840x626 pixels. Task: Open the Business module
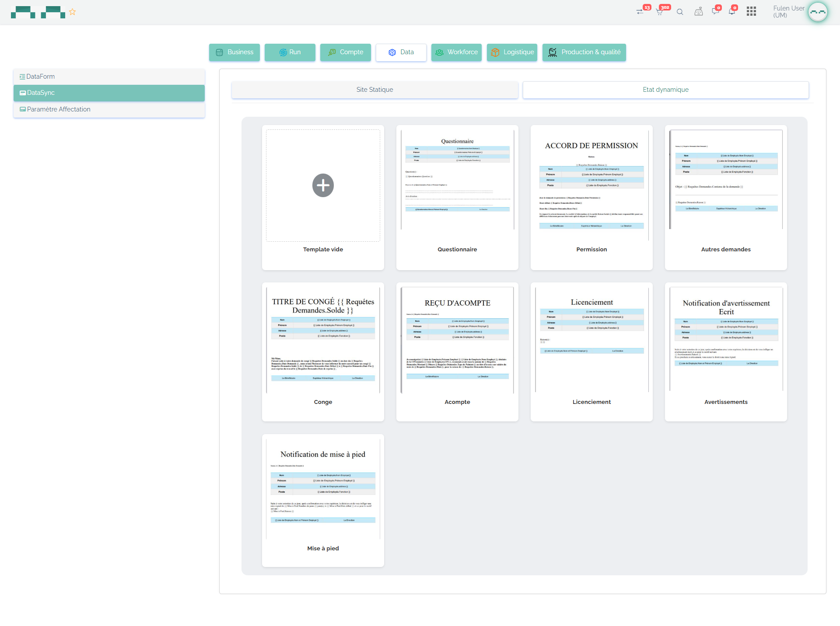point(234,52)
